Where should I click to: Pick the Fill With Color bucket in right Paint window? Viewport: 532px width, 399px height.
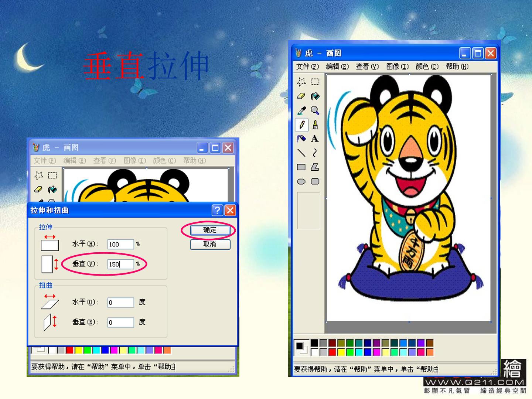[315, 96]
